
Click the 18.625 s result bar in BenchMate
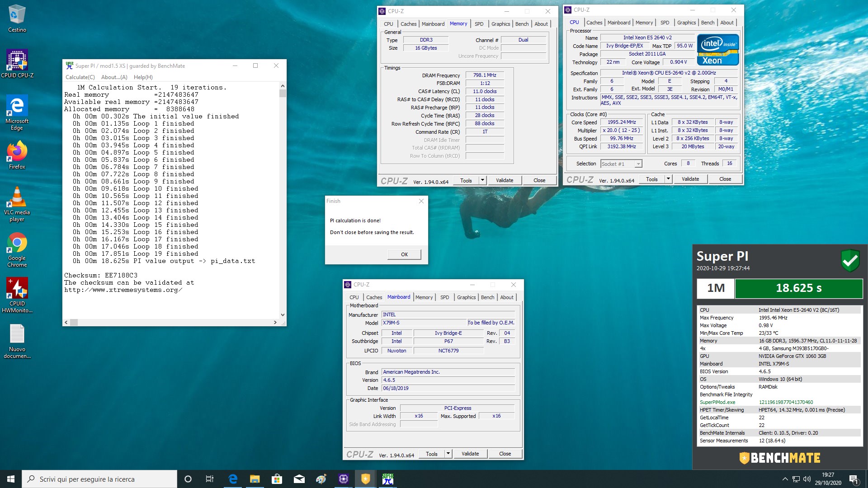798,288
